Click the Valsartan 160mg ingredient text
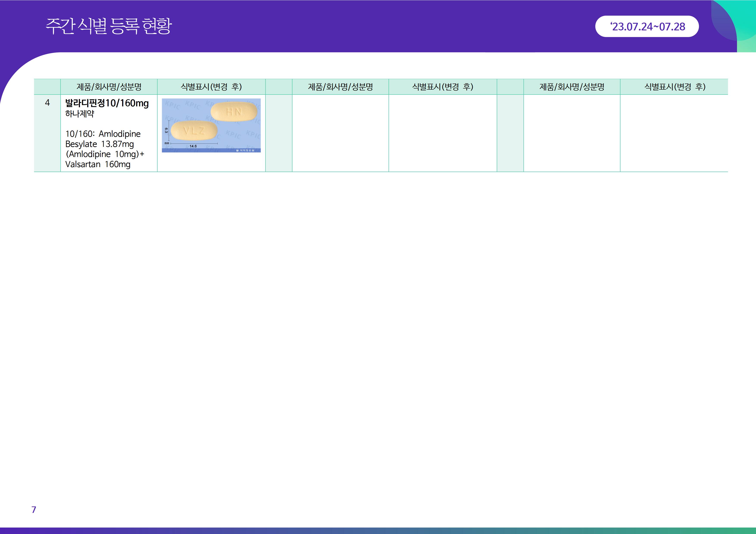This screenshot has width=756, height=534. [x=98, y=164]
